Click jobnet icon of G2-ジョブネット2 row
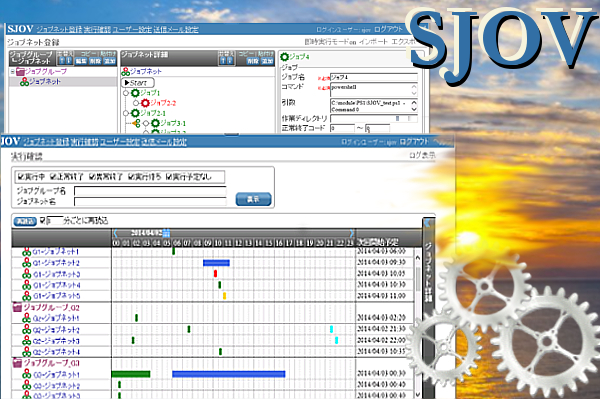 click(26, 329)
